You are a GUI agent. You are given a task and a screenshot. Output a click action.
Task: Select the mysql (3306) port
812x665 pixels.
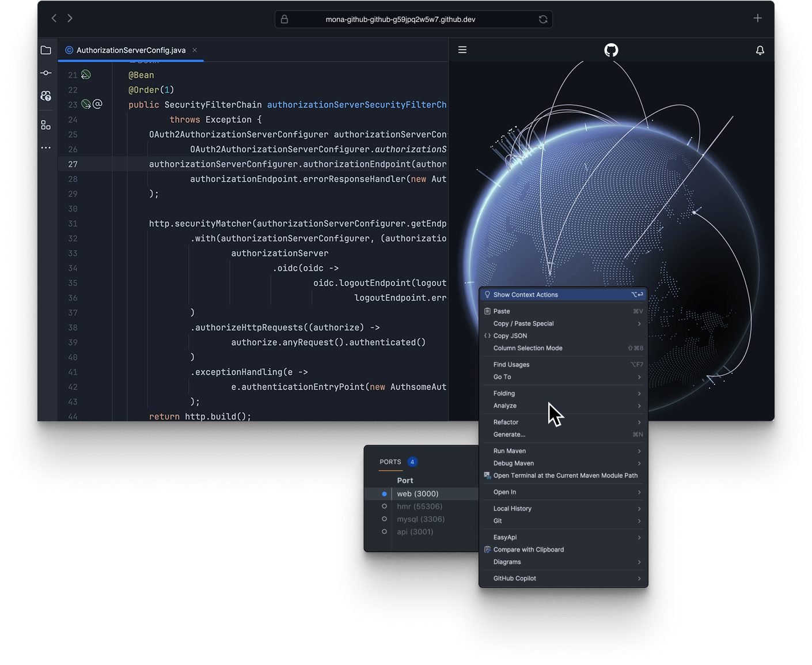click(x=420, y=519)
